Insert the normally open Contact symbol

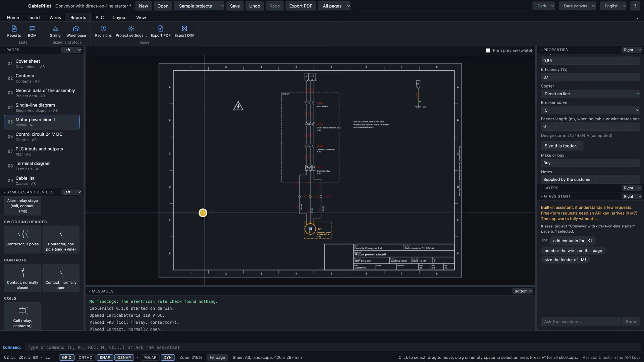(61, 278)
